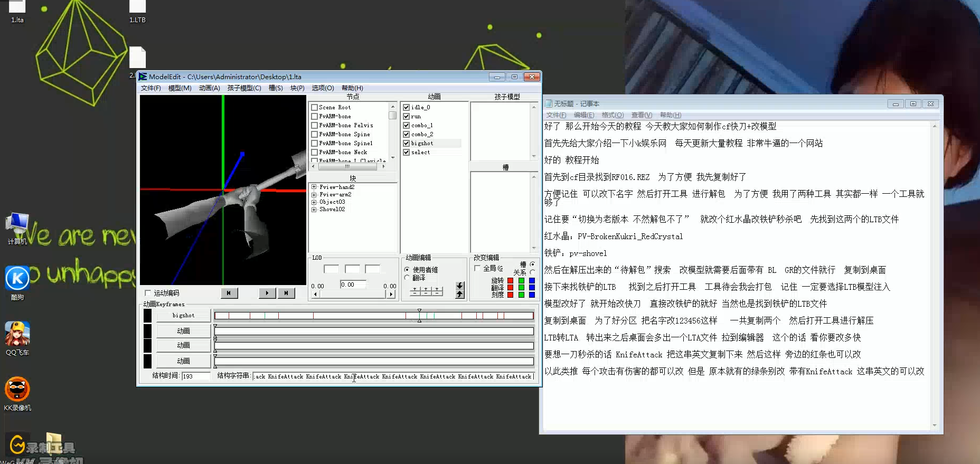
Task: Click the keyframe timeline current-position marker
Action: click(419, 316)
